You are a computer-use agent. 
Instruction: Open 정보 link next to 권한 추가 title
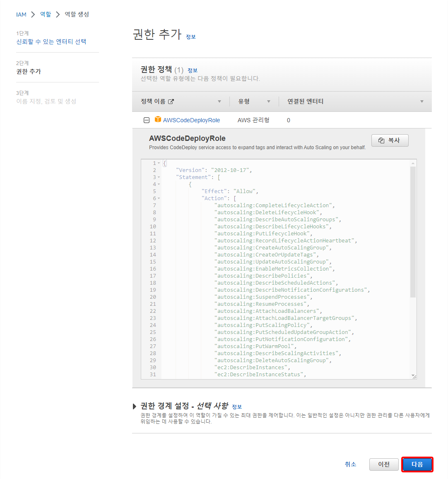191,36
